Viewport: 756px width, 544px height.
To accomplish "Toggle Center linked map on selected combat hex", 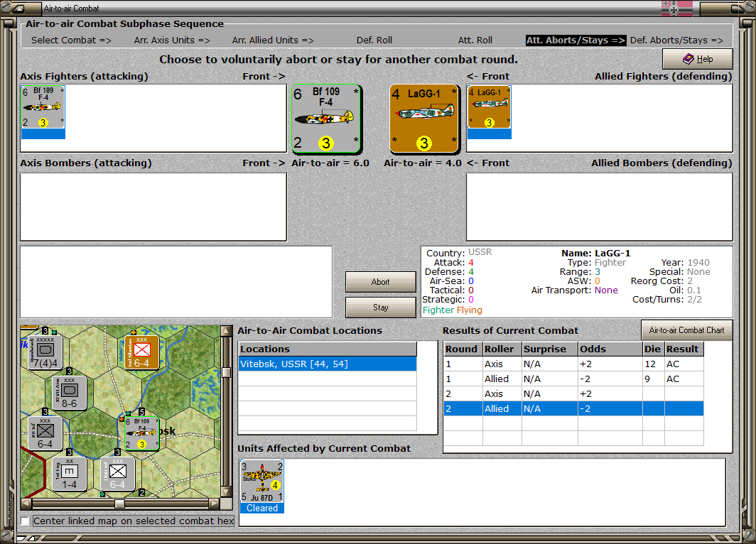I will [25, 521].
